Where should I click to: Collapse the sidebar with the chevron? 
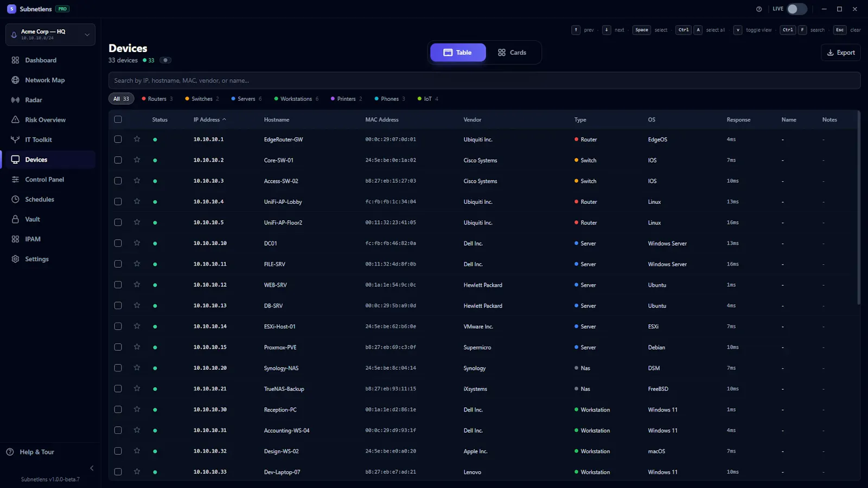[x=92, y=468]
